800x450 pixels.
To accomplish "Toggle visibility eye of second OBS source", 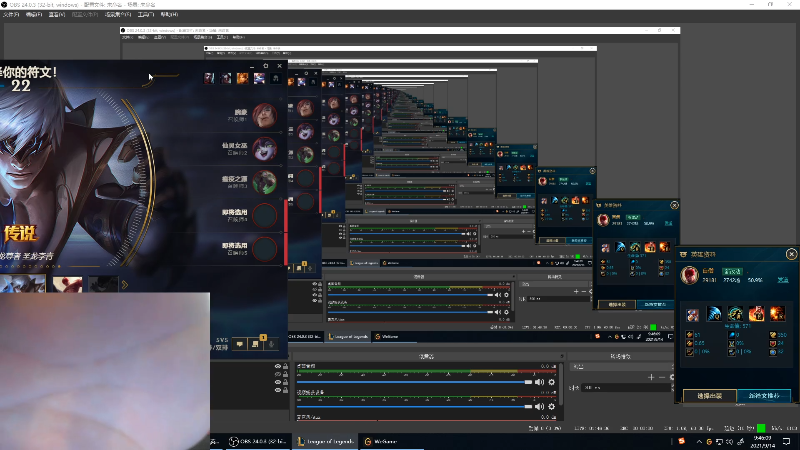I will (x=278, y=374).
